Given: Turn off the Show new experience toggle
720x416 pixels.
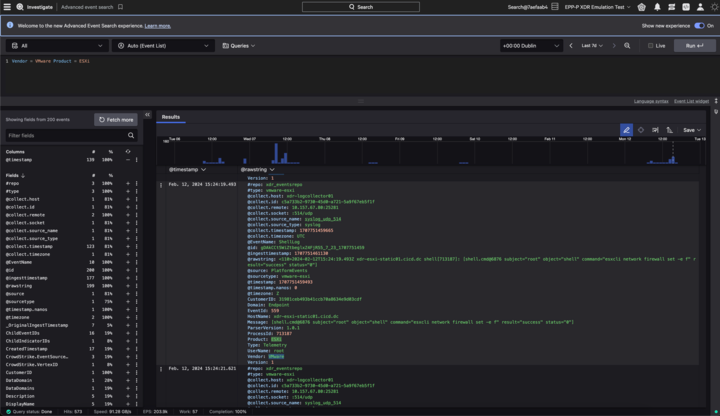Looking at the screenshot, I should coord(698,26).
